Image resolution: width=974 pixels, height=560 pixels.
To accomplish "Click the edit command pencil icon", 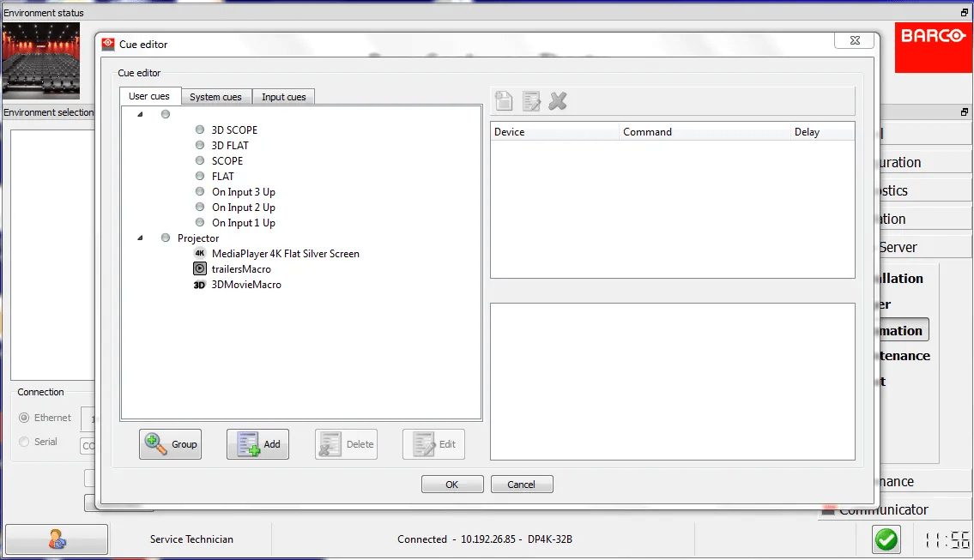I will click(531, 101).
